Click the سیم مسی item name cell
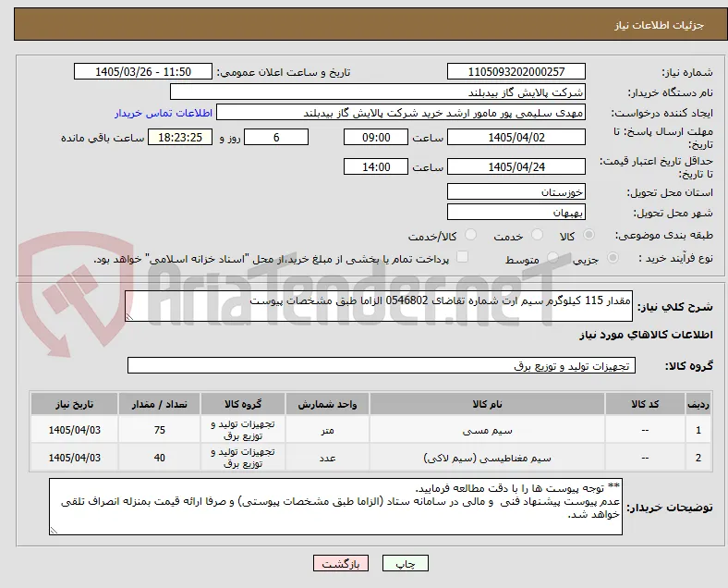The width and height of the screenshot is (728, 588). click(x=487, y=430)
